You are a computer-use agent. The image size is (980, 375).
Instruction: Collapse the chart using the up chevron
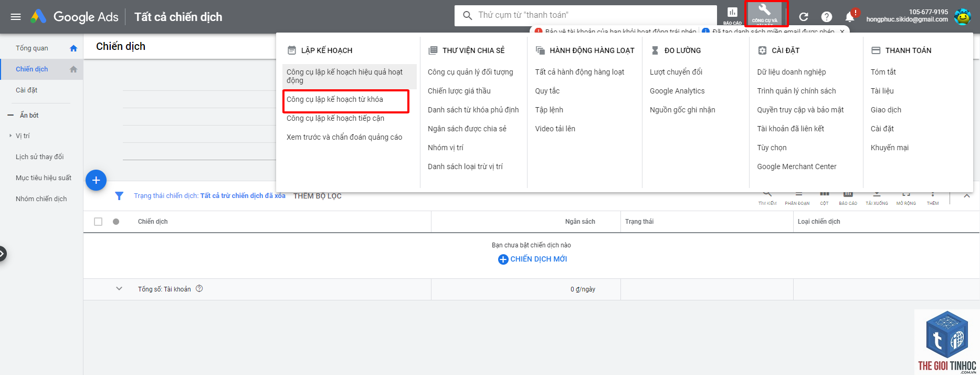[967, 196]
